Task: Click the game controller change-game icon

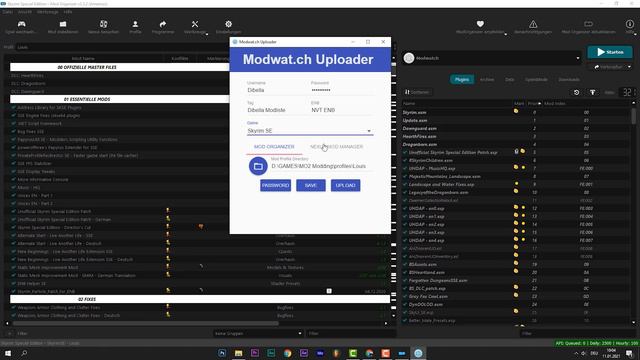Action: point(21,24)
